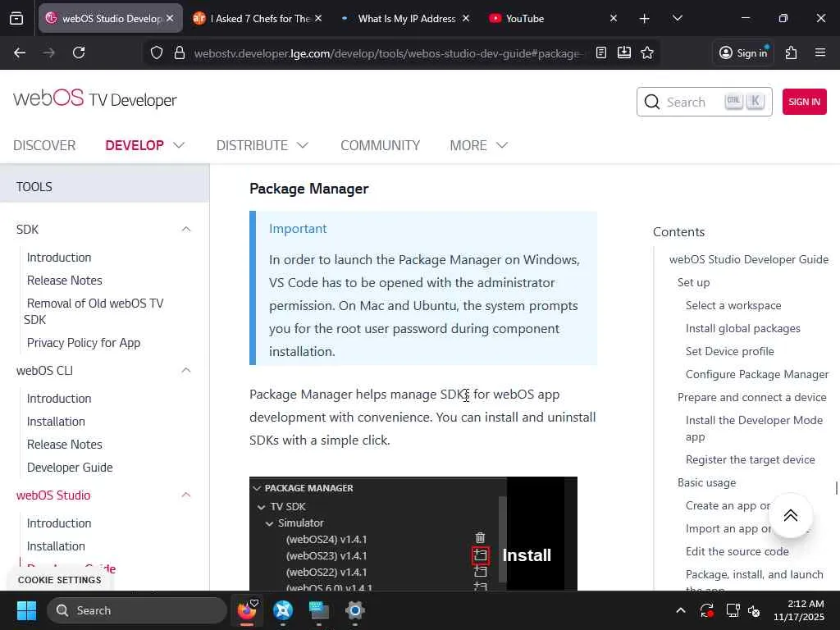Click the Windows taskbar Search box
The width and height of the screenshot is (840, 630).
[x=137, y=610]
